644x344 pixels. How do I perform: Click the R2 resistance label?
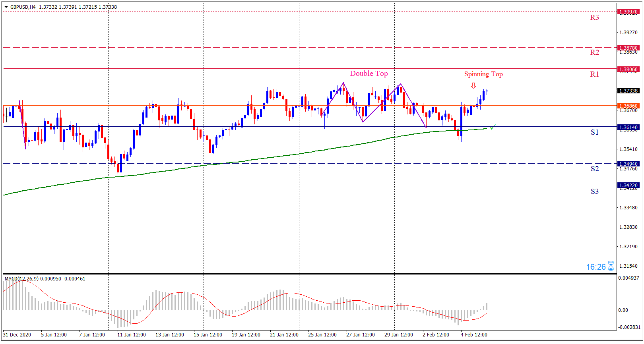pyautogui.click(x=594, y=52)
